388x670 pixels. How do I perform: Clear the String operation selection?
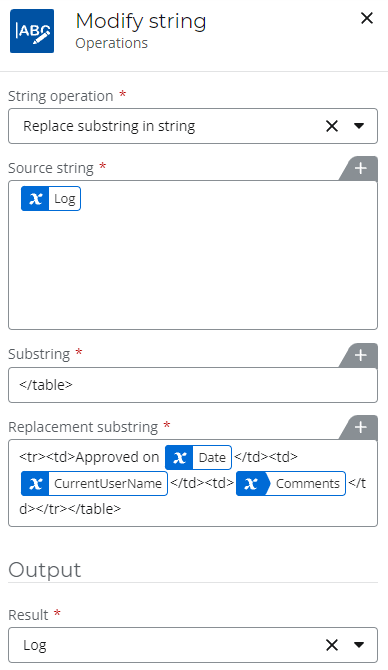point(332,126)
